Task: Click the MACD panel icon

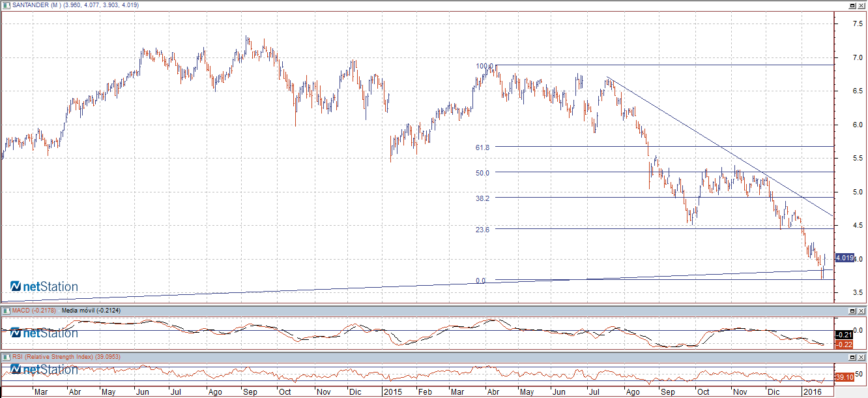Action: pyautogui.click(x=7, y=311)
